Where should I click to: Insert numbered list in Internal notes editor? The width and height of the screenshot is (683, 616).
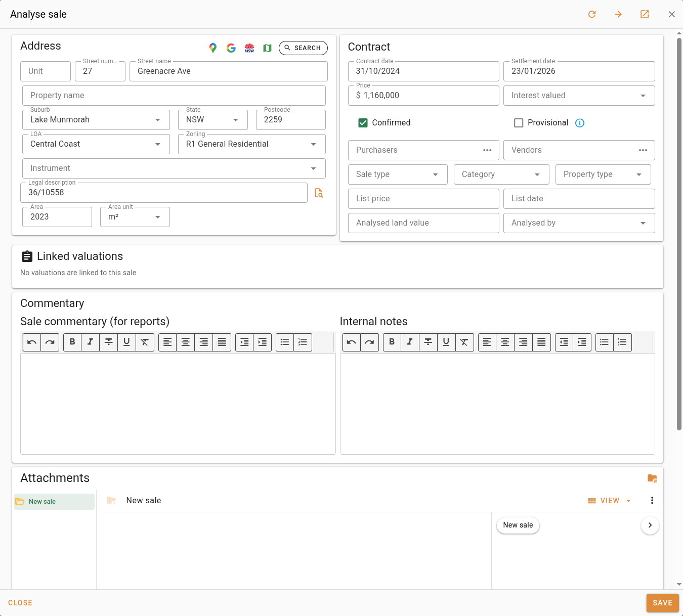(x=622, y=342)
